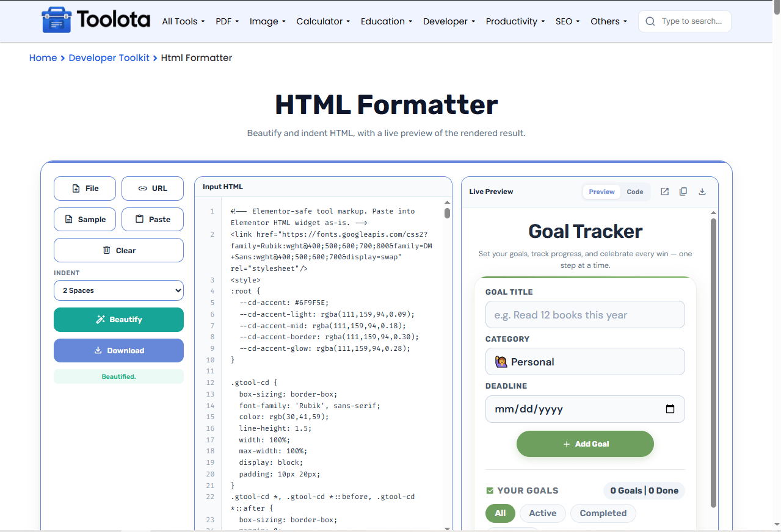Click the Toolota toolbox logo icon
Viewport: 781px width, 532px height.
[x=56, y=21]
